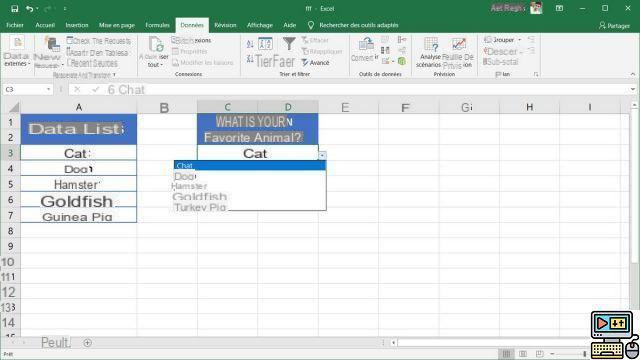Click the Avancé filter option
Viewport: 640px width, 360px height.
tap(316, 63)
